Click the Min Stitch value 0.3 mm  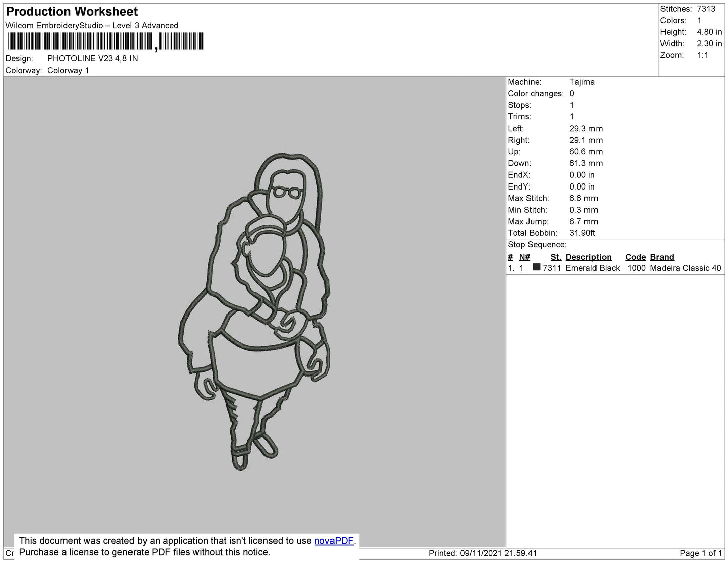coord(584,210)
